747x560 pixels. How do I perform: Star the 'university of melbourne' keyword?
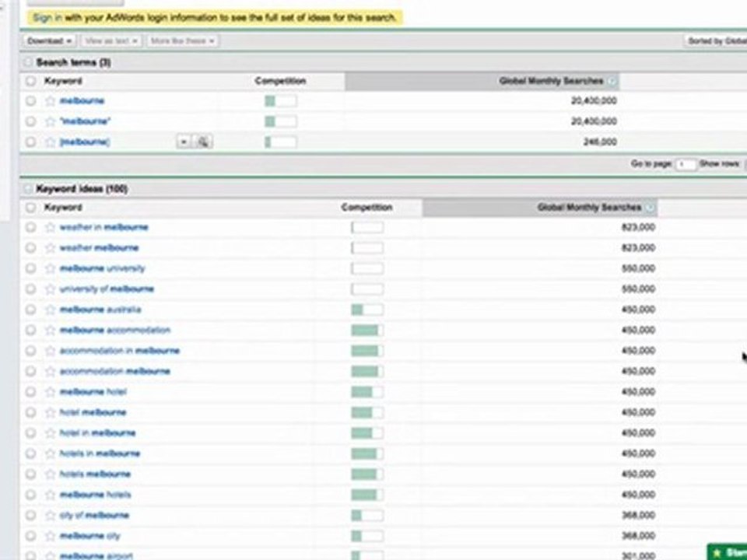[x=50, y=289]
